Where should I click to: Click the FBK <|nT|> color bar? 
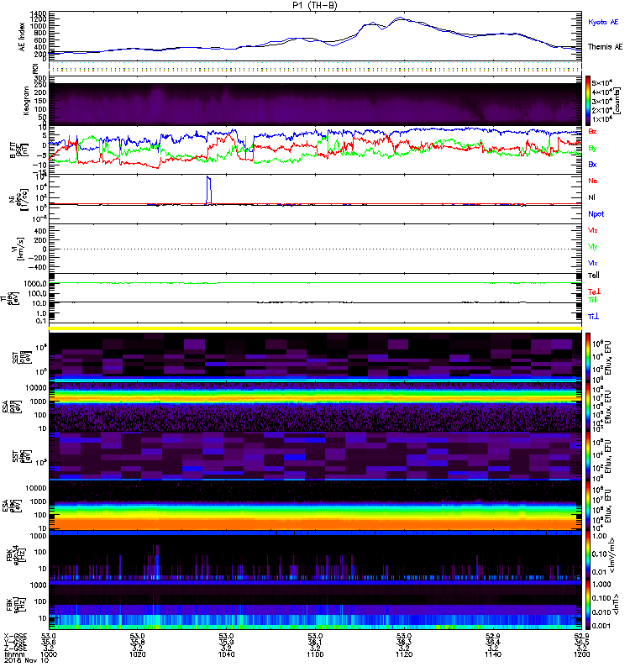click(x=588, y=605)
